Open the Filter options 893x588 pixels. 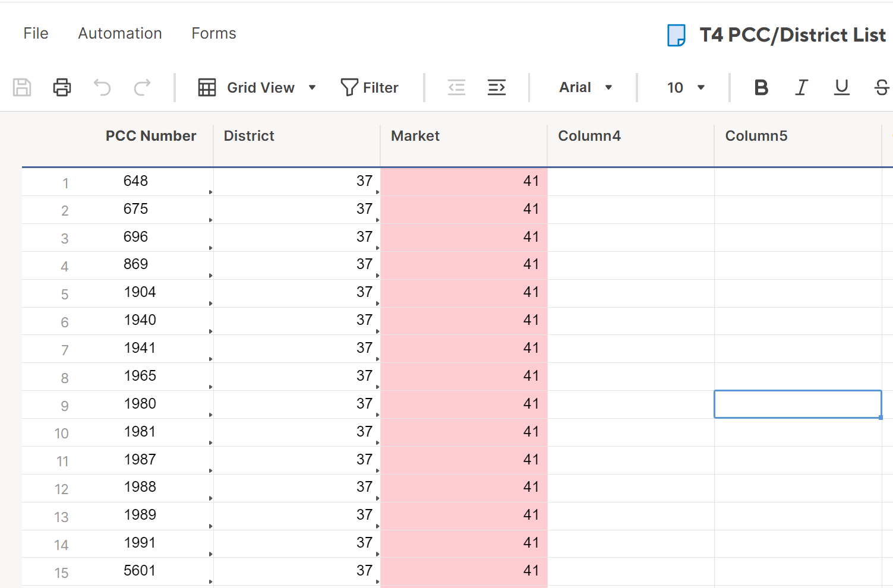[x=370, y=87]
